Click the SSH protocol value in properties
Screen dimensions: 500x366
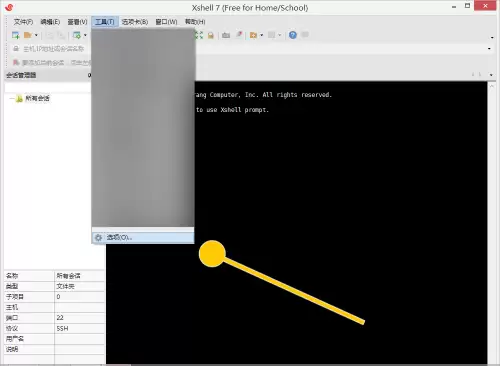(62, 328)
